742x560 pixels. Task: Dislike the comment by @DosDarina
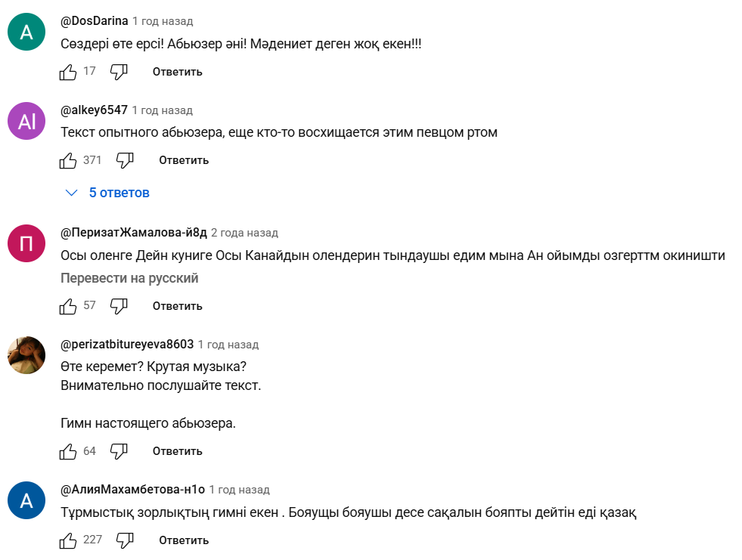pos(119,72)
